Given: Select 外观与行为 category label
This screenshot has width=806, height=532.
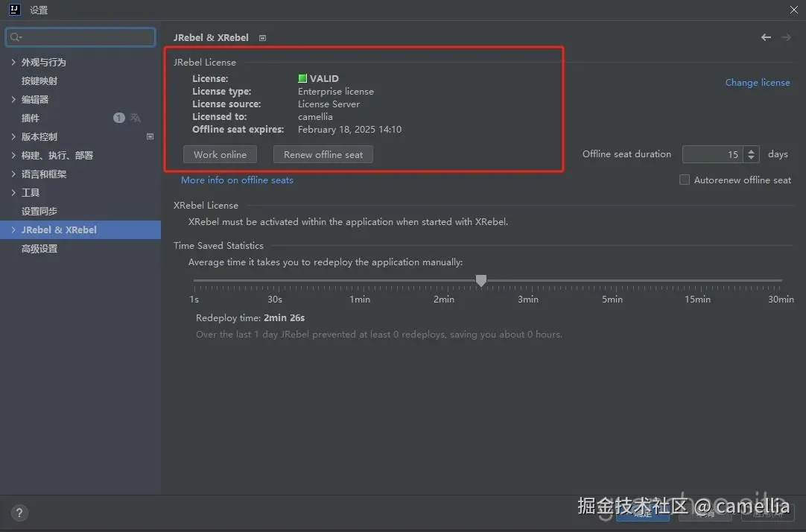Looking at the screenshot, I should pos(44,62).
